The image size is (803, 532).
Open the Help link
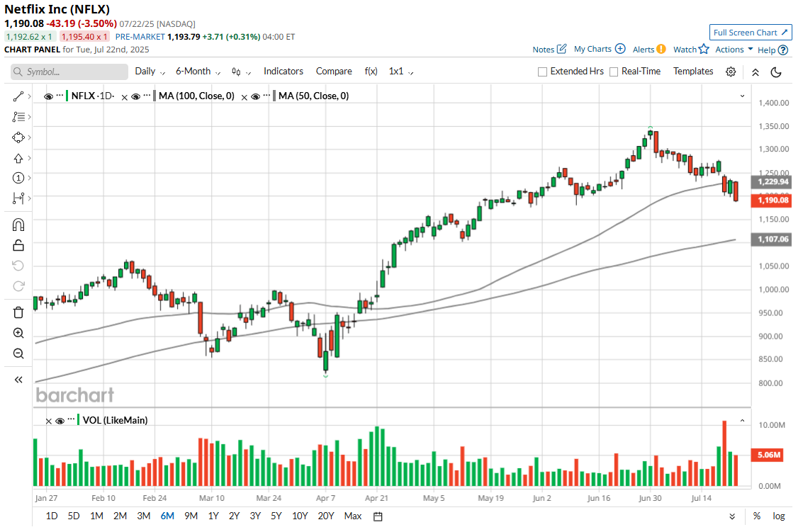773,50
